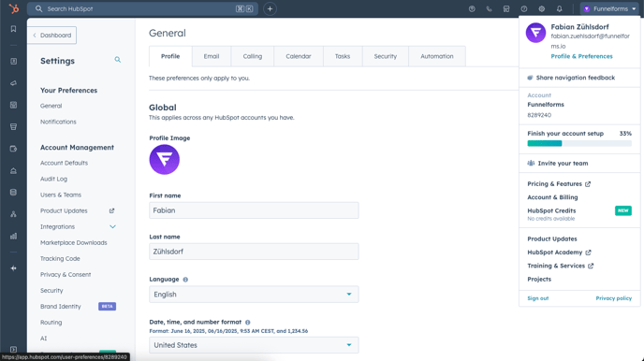Open HubSpot Credits
The image size is (644, 361).
[x=551, y=210]
